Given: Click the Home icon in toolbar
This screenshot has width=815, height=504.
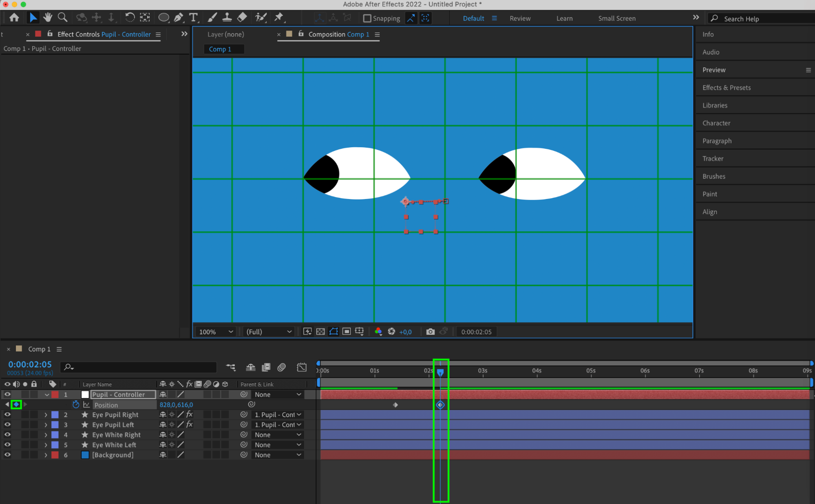Looking at the screenshot, I should coord(14,18).
